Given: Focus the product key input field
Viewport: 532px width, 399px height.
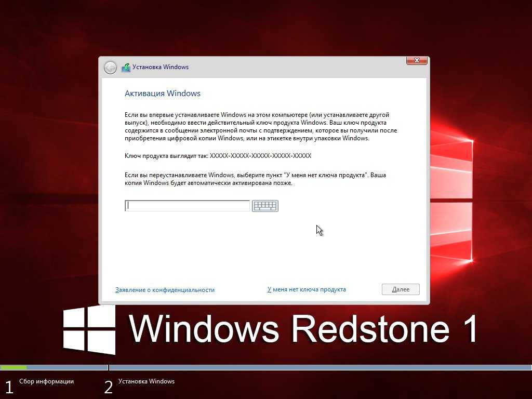Looking at the screenshot, I should pos(187,206).
